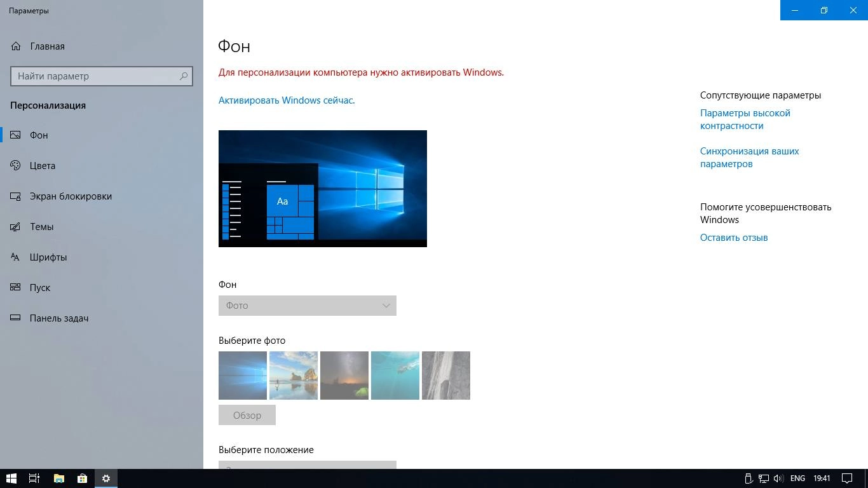
Task: Focus the Найти параметр search field
Action: click(102, 76)
